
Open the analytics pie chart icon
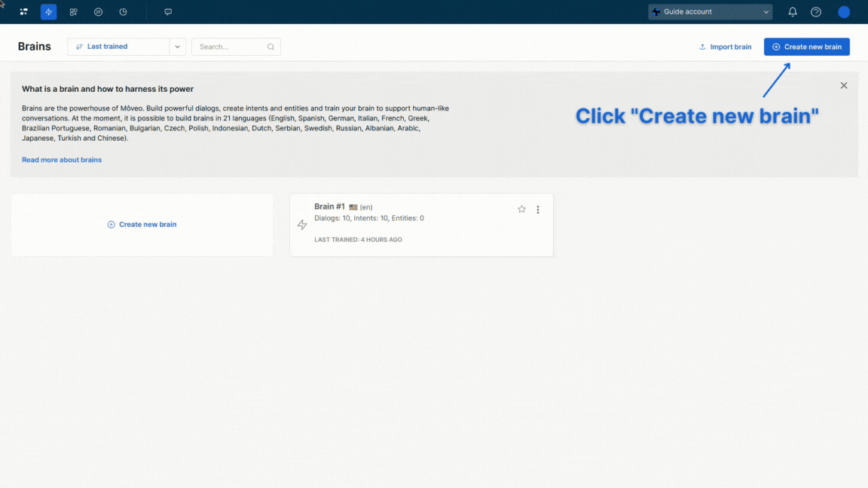tap(123, 12)
